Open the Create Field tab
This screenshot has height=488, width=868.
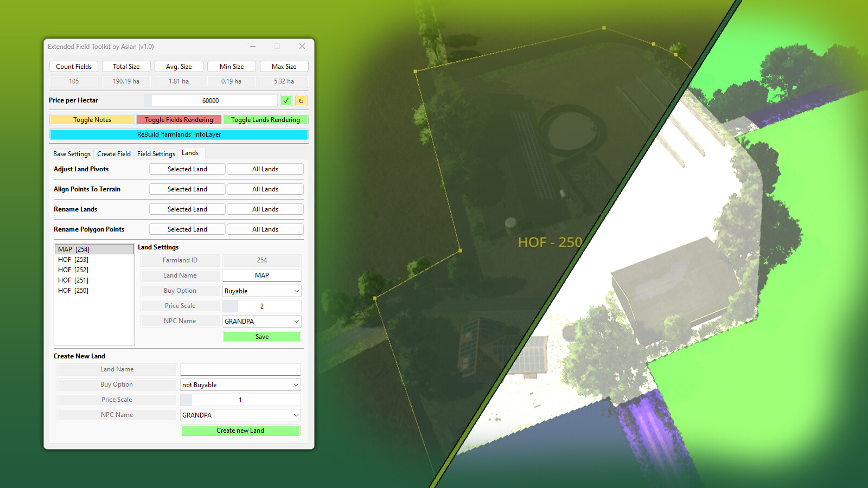[114, 153]
